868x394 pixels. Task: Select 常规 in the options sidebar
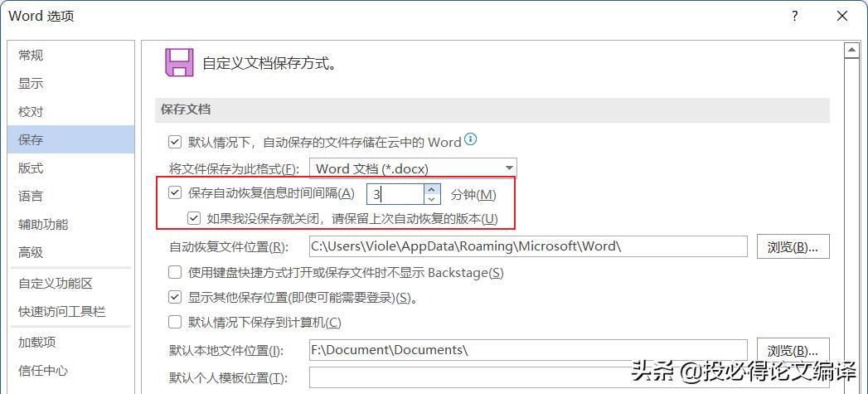(71, 56)
